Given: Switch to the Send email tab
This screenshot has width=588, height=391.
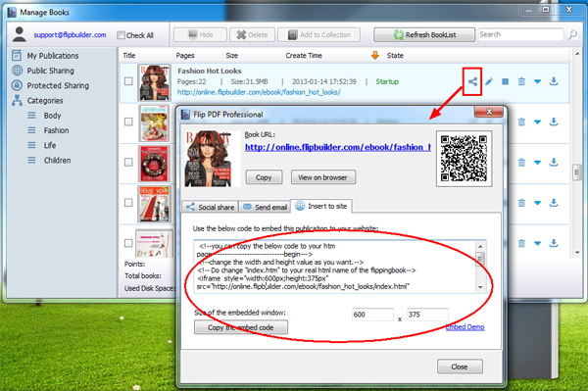Looking at the screenshot, I should [x=265, y=207].
